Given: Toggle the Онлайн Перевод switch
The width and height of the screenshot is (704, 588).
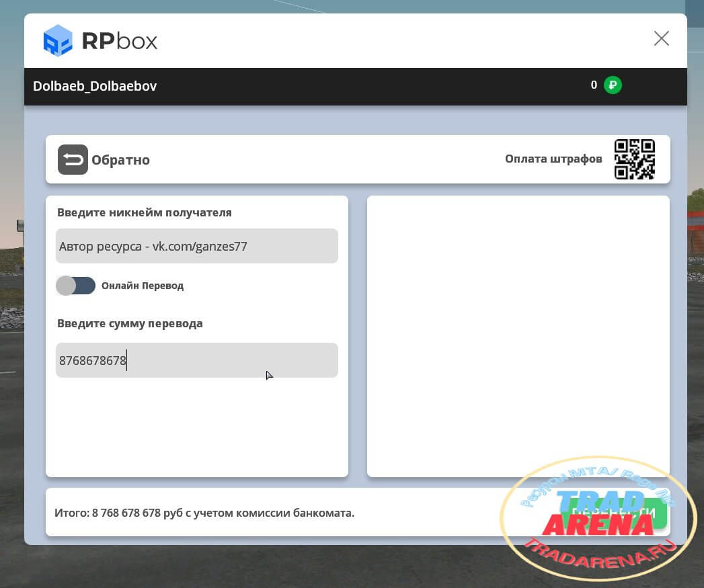Looking at the screenshot, I should tap(75, 286).
